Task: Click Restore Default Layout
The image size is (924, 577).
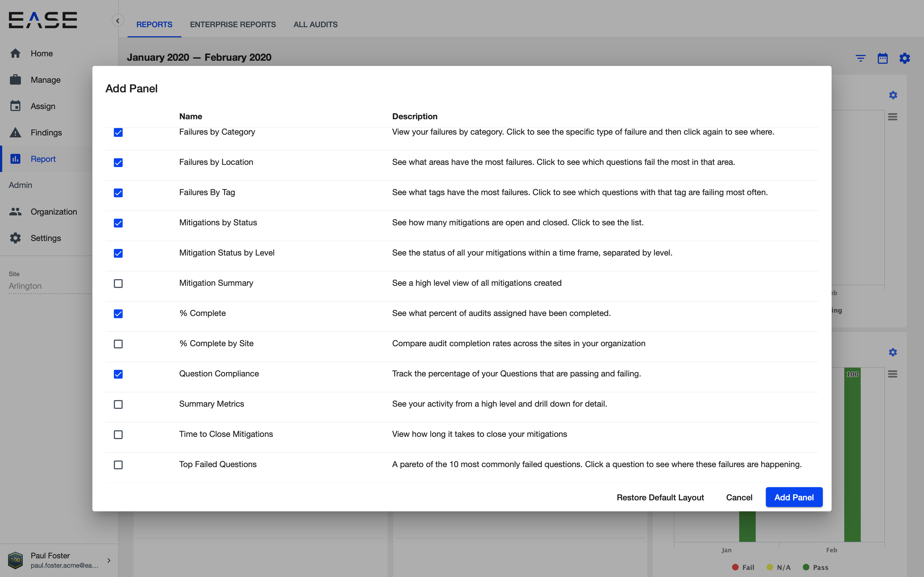Action: click(660, 497)
